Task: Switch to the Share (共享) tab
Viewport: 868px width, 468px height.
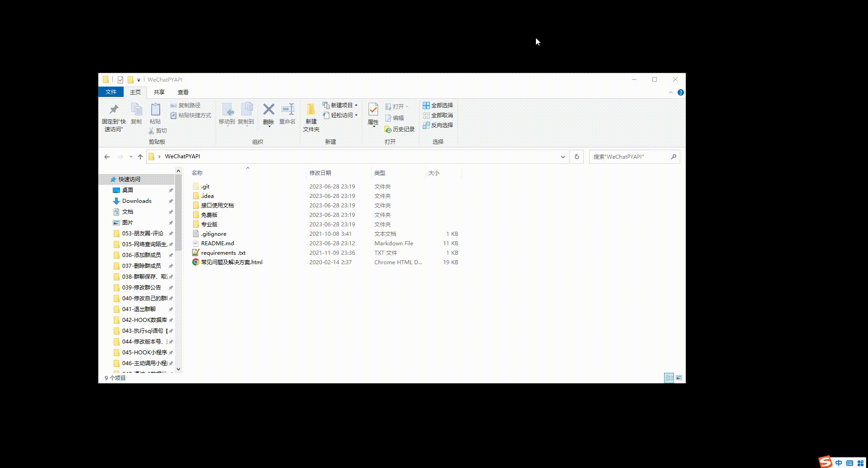Action: 159,92
